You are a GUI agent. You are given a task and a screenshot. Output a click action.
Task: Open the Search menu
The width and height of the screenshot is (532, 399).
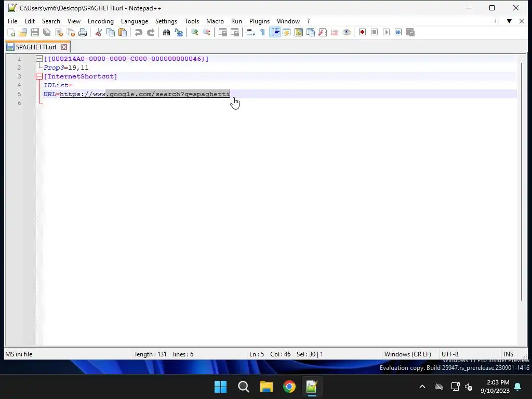(51, 21)
